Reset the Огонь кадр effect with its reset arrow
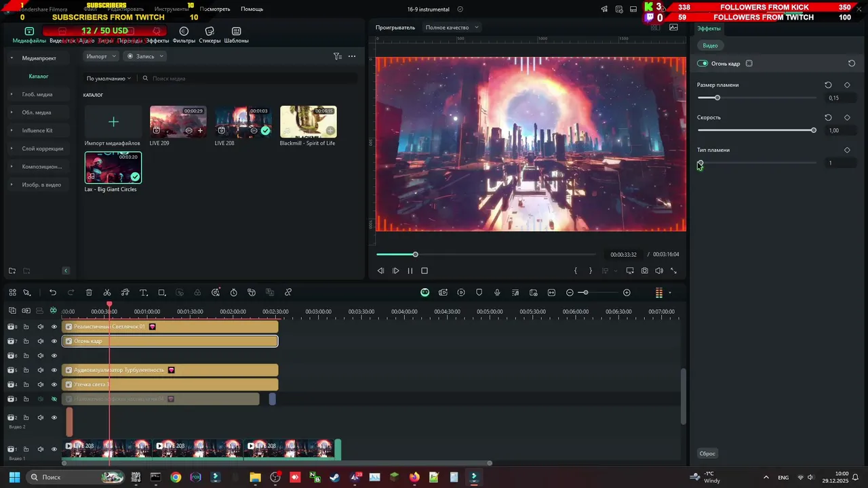 [x=852, y=64]
